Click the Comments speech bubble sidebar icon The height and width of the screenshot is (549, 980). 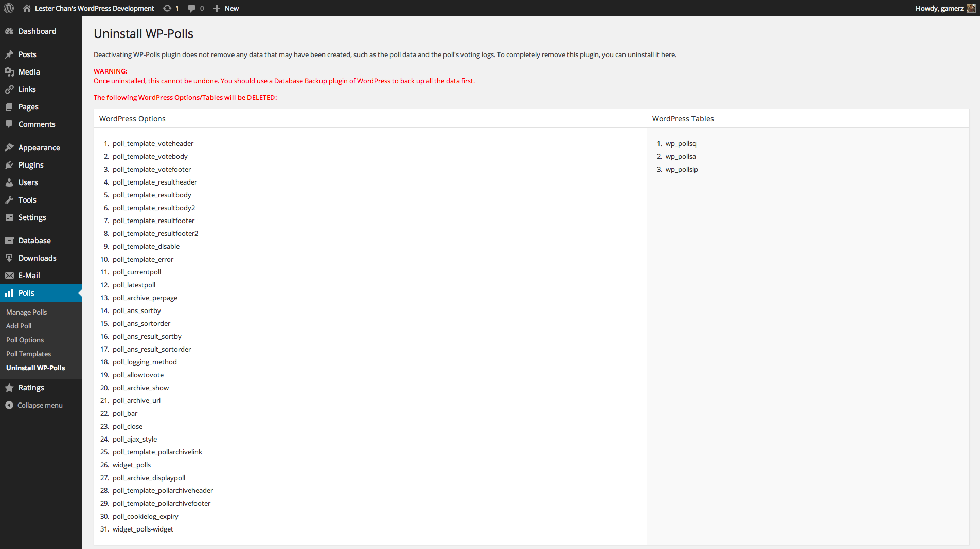click(9, 124)
